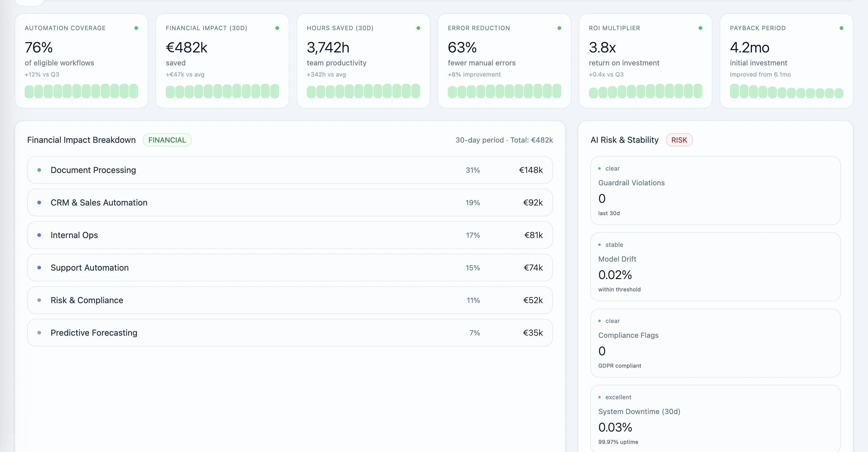The image size is (868, 452).
Task: Click the Payback Period card status dot
Action: pyautogui.click(x=841, y=28)
